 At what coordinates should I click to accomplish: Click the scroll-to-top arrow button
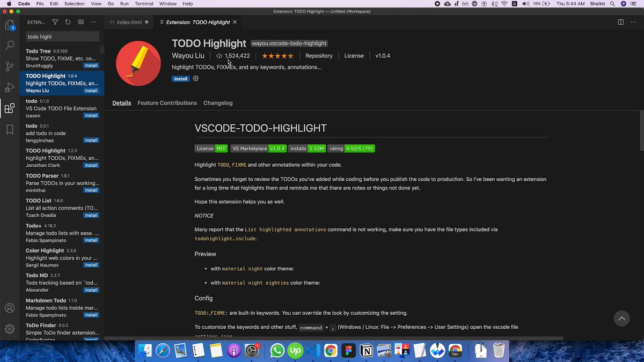pos(621,319)
